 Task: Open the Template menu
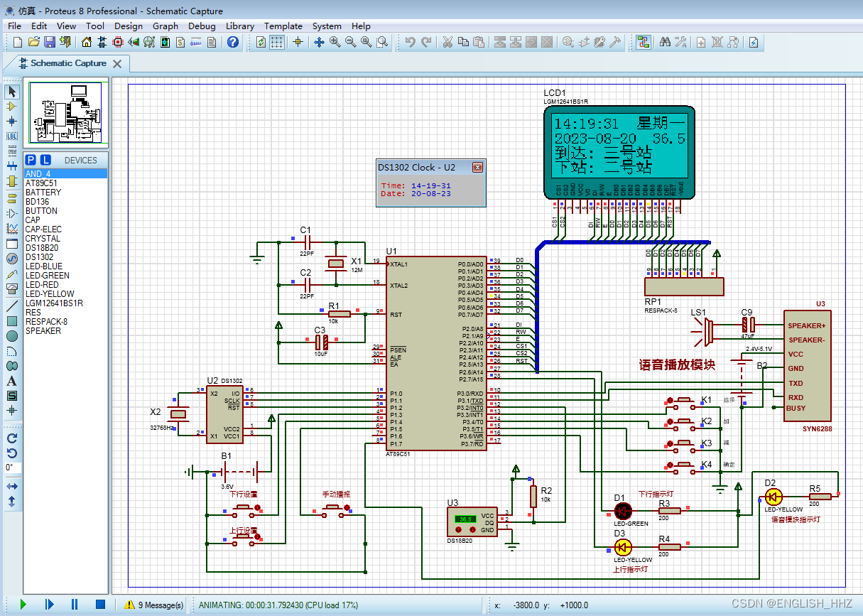(x=283, y=26)
